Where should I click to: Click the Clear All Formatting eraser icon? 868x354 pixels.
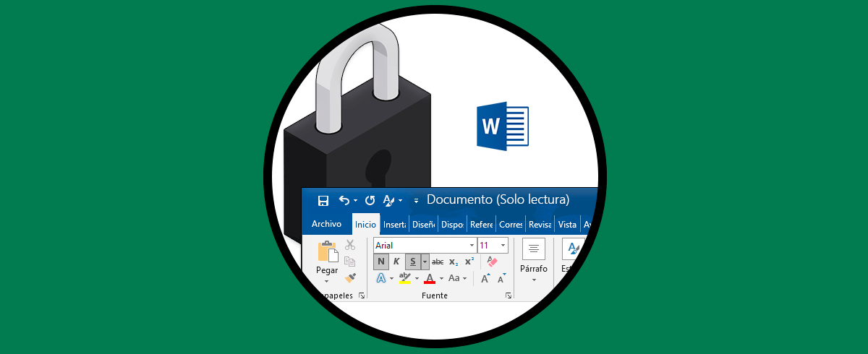click(x=493, y=262)
